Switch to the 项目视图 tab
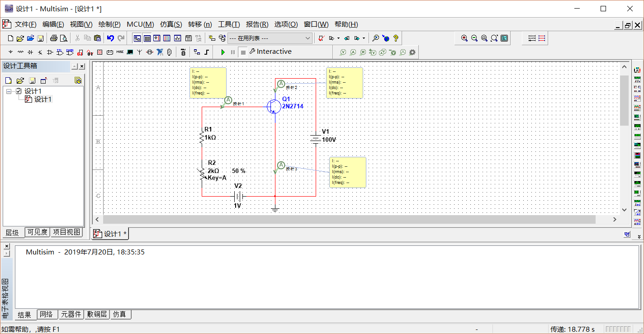Image resolution: width=644 pixels, height=334 pixels. coord(66,232)
